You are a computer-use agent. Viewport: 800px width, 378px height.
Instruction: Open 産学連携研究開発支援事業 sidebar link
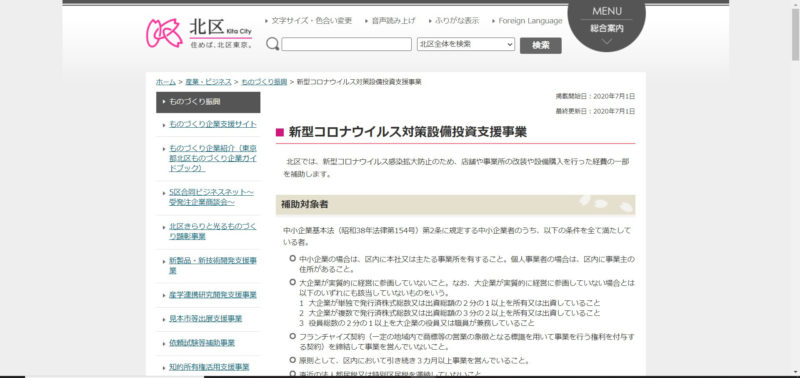pyautogui.click(x=213, y=295)
